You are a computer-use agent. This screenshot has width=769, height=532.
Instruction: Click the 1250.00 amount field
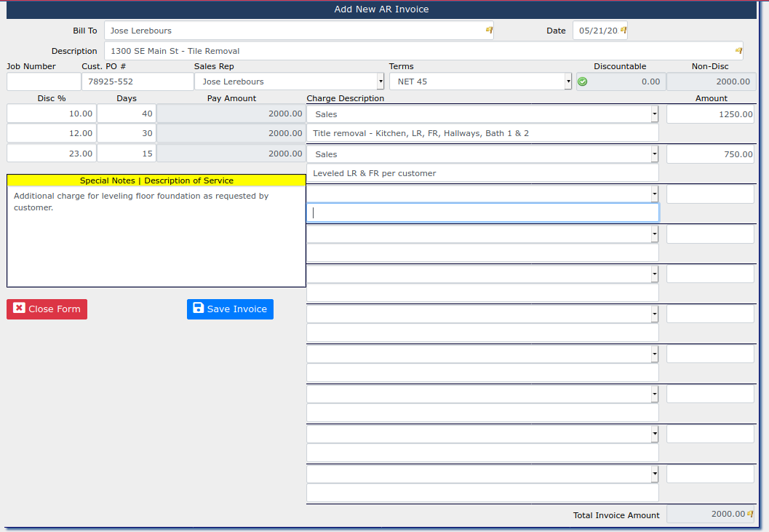pos(710,114)
